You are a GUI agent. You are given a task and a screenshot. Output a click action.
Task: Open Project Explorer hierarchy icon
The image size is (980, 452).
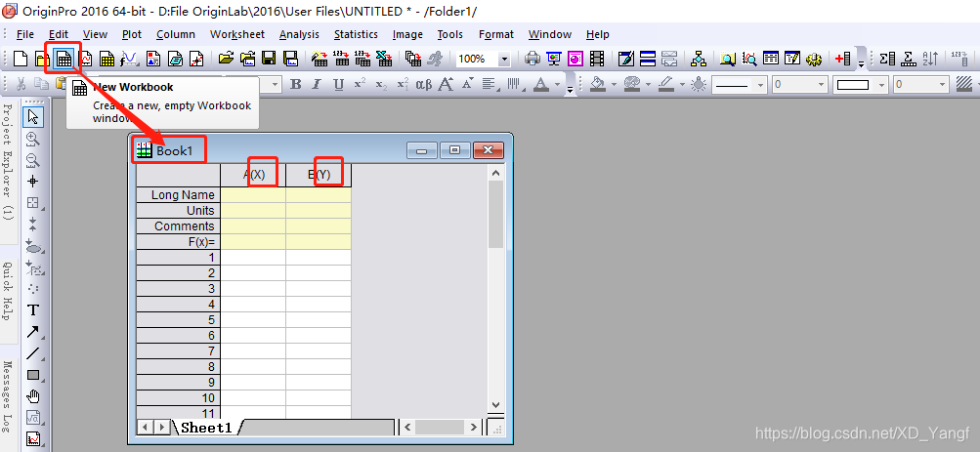pos(699,60)
